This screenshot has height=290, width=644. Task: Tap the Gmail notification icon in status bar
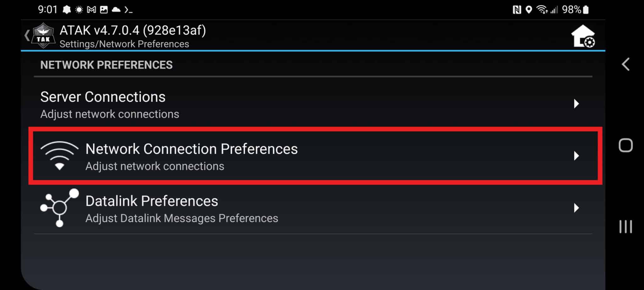pos(91,10)
